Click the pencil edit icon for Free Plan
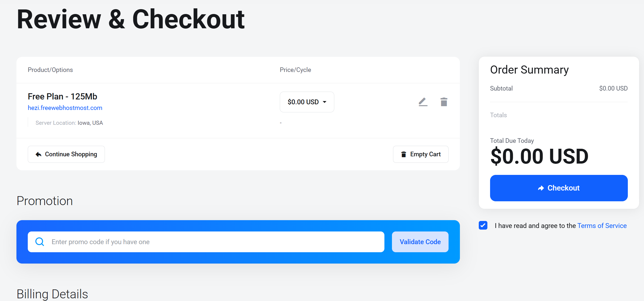 pyautogui.click(x=423, y=102)
